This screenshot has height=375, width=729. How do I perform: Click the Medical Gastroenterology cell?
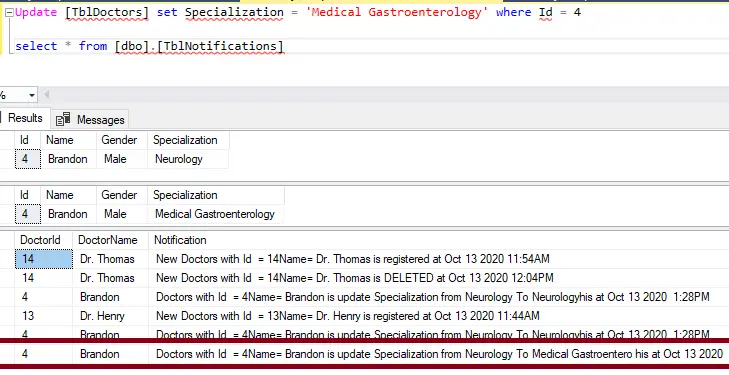click(x=215, y=214)
